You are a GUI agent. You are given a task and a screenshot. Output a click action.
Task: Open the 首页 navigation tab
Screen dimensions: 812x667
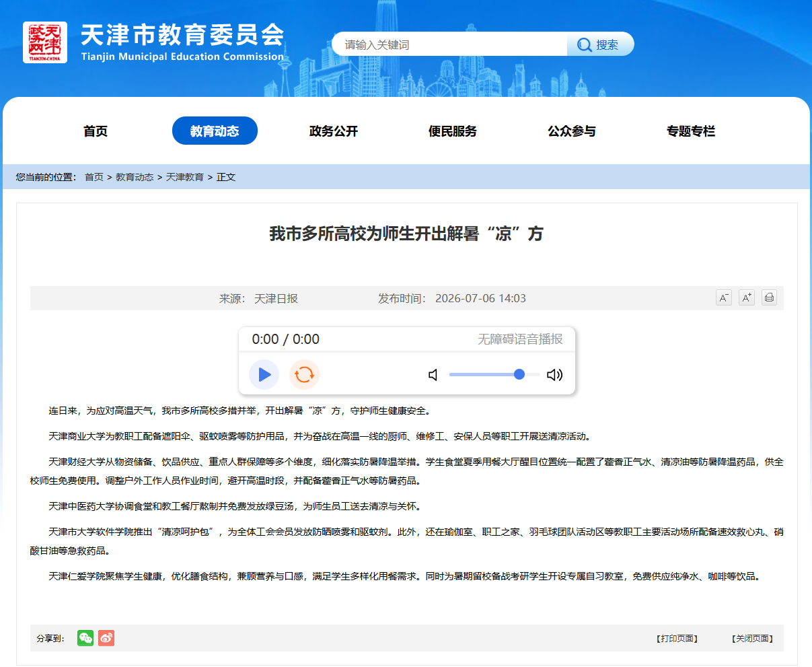coord(96,131)
